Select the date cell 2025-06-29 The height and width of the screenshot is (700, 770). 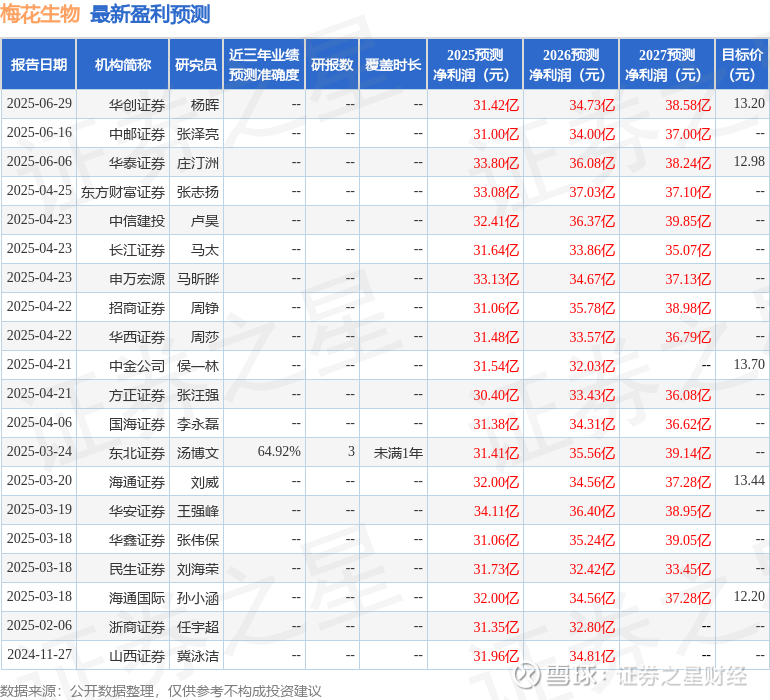pos(39,104)
